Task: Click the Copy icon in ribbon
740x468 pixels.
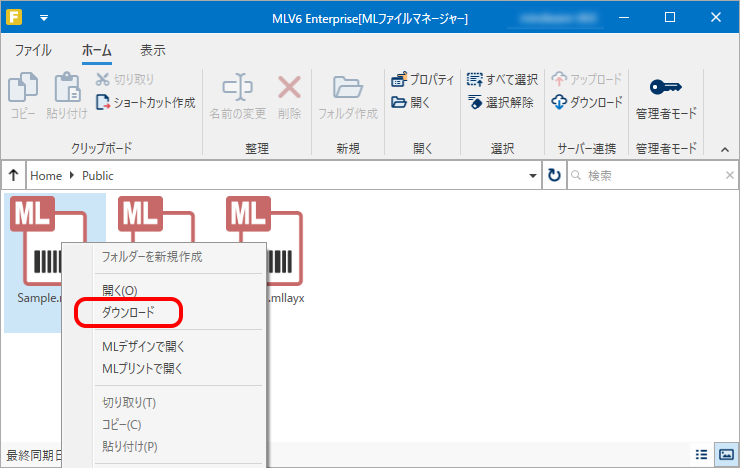Action: pyautogui.click(x=23, y=88)
